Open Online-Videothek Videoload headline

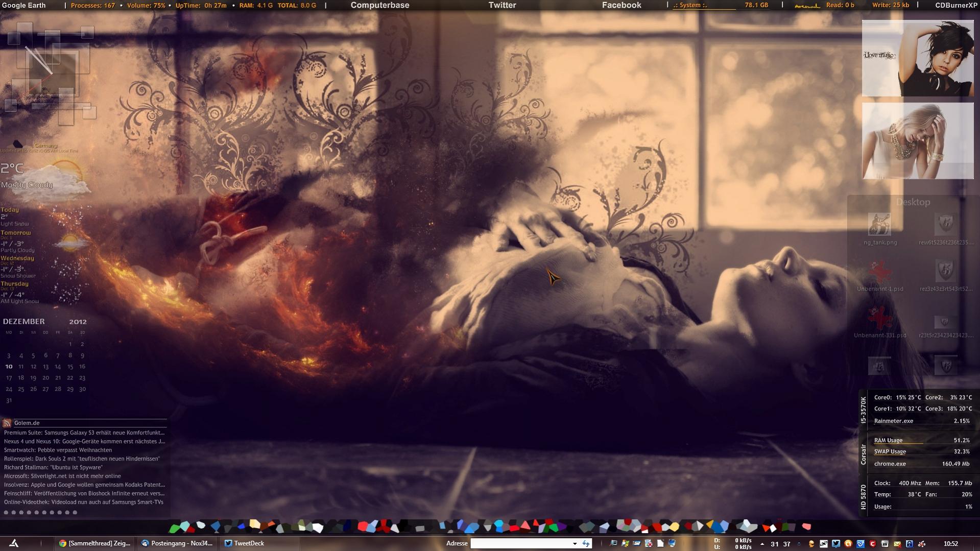click(84, 502)
